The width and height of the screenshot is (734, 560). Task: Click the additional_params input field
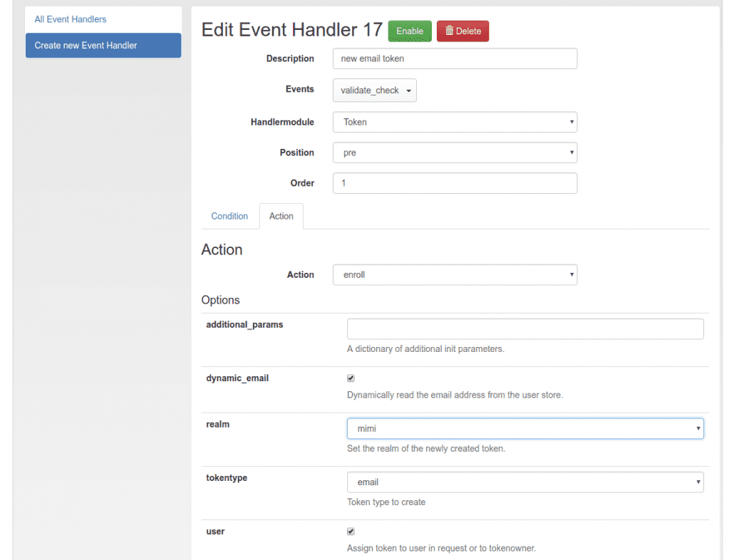tap(525, 328)
